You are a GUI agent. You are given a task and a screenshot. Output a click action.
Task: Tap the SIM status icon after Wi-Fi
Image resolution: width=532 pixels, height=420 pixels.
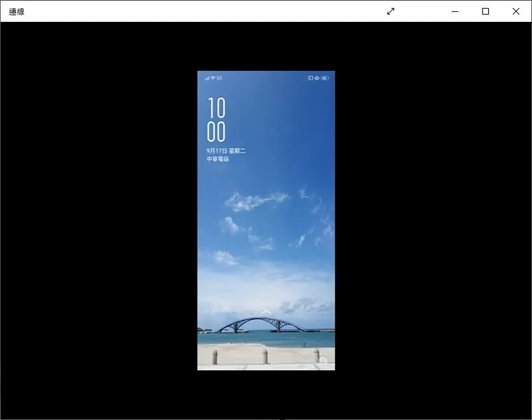point(219,78)
